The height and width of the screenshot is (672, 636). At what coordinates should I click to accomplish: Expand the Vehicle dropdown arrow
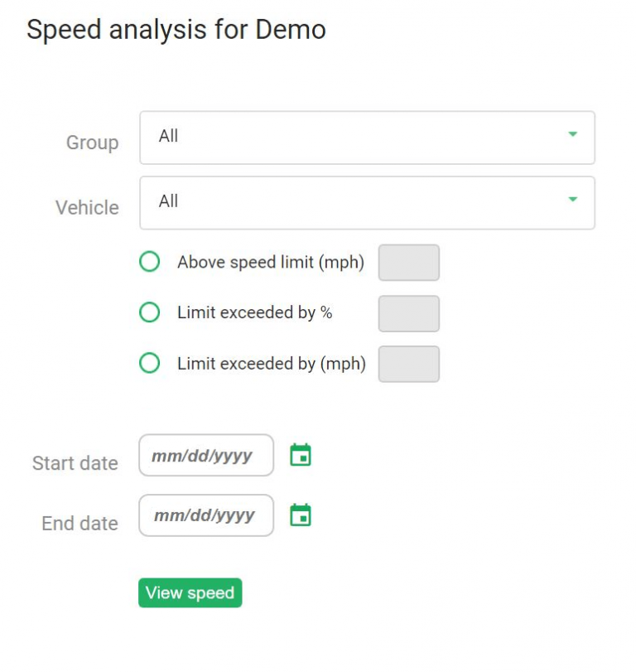point(572,200)
